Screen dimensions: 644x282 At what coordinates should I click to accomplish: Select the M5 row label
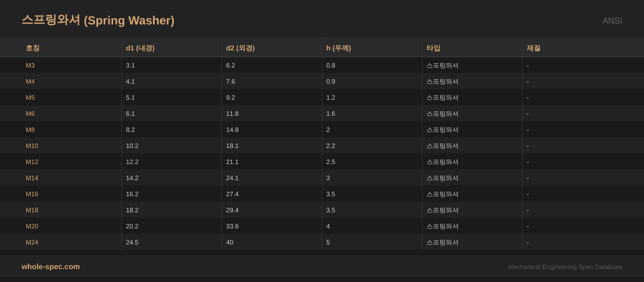30,98
